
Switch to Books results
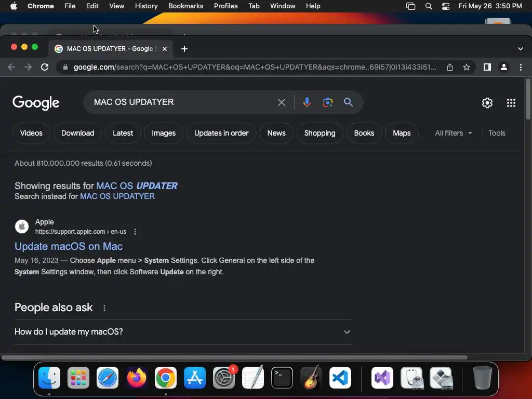(364, 133)
